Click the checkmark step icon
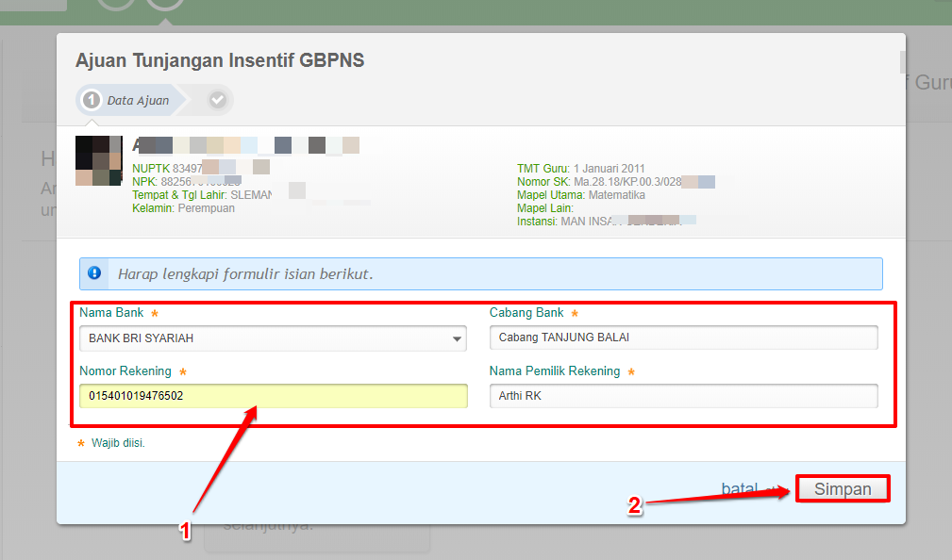Image resolution: width=952 pixels, height=560 pixels. pos(218,100)
